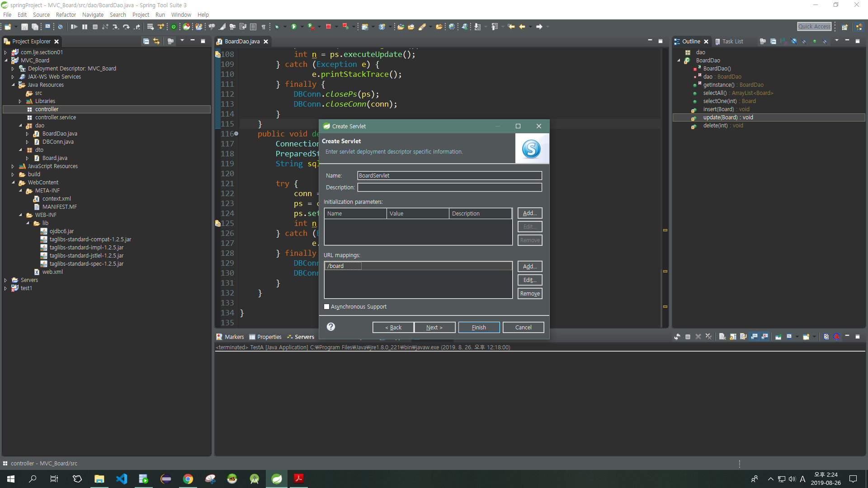Click the servlet Description input field
The width and height of the screenshot is (868, 488).
(x=449, y=187)
